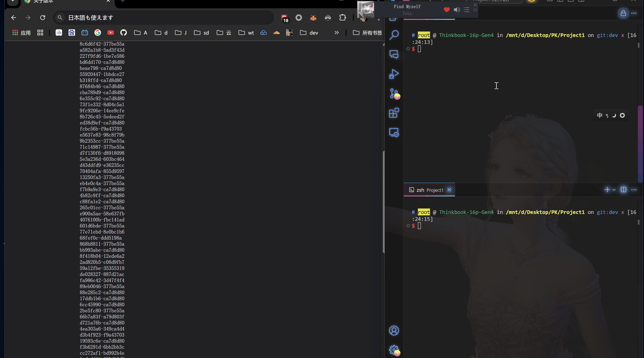Open the Cloudflare orange cloud bookmark
Image resolution: width=644 pixels, height=358 pixels.
(276, 33)
